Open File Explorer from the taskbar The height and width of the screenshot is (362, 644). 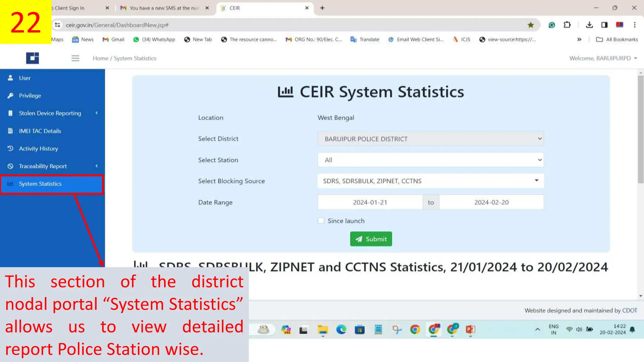pyautogui.click(x=323, y=329)
